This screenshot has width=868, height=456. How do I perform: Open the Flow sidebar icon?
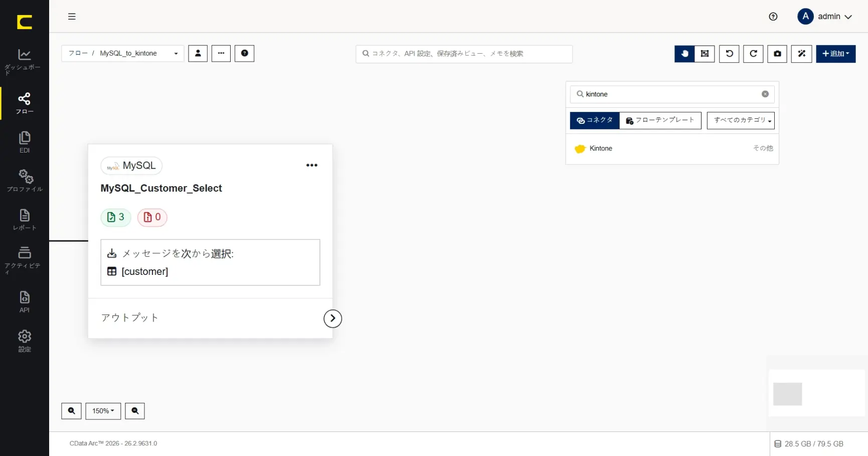pyautogui.click(x=25, y=103)
